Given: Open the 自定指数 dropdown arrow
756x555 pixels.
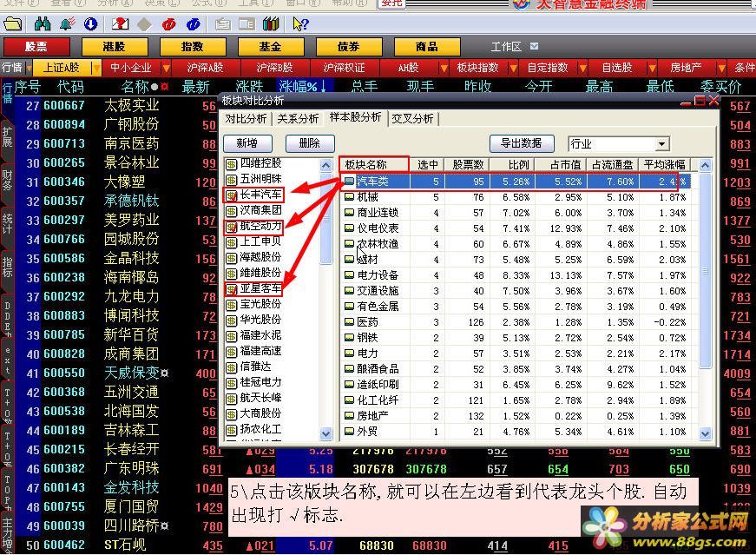Looking at the screenshot, I should (x=583, y=68).
